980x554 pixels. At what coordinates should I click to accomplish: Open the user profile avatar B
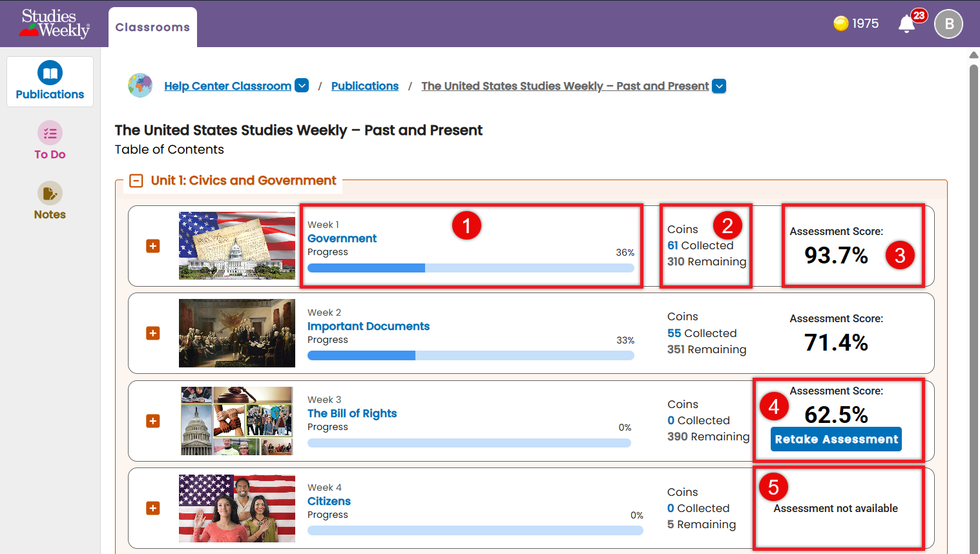(x=948, y=24)
